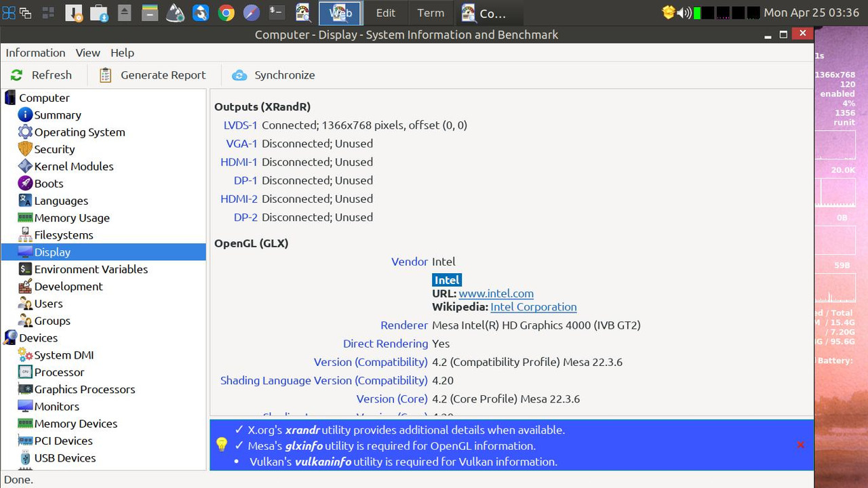Click the speaker volume icon in the tray
The width and height of the screenshot is (868, 488).
[684, 12]
